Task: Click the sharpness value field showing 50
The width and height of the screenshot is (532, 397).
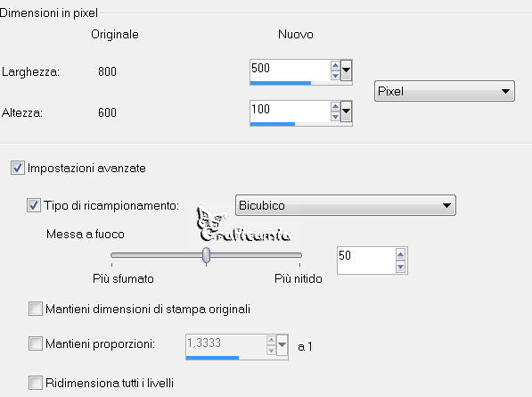Action: coord(366,261)
